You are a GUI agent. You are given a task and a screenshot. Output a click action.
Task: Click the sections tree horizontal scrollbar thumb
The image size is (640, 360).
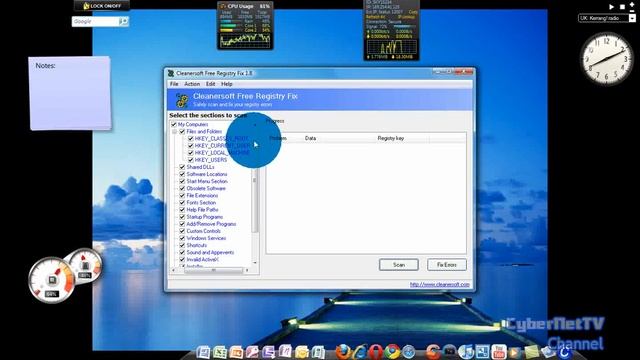pyautogui.click(x=213, y=270)
